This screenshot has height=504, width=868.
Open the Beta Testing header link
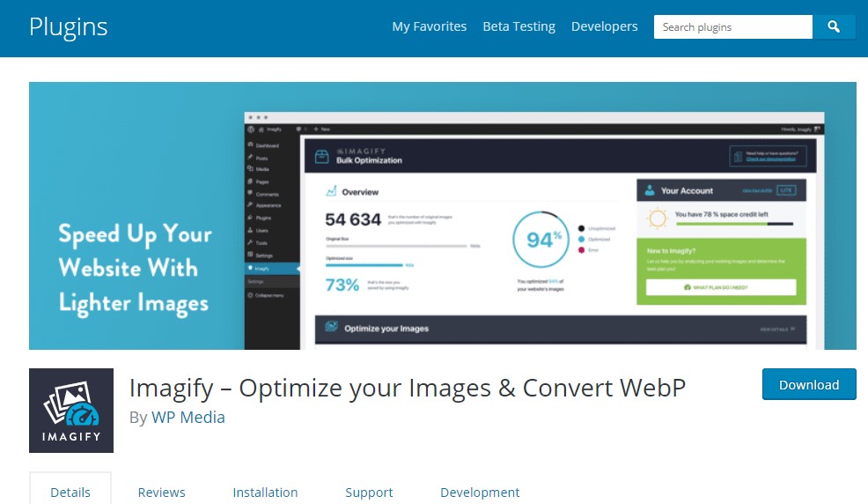tap(519, 26)
